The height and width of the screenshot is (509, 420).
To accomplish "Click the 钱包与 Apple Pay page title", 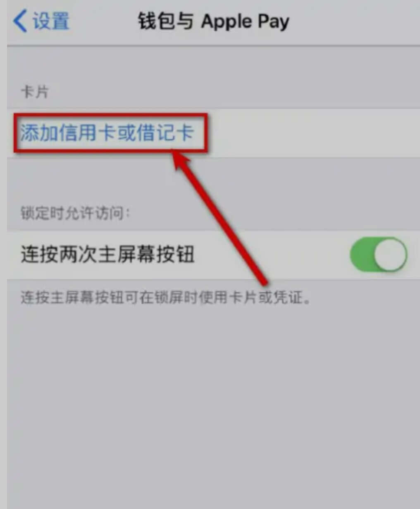I will coord(213,21).
